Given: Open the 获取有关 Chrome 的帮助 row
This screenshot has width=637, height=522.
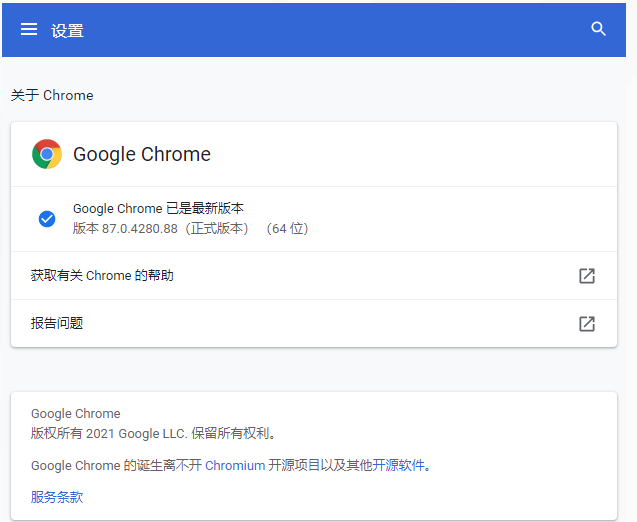Looking at the screenshot, I should [102, 275].
